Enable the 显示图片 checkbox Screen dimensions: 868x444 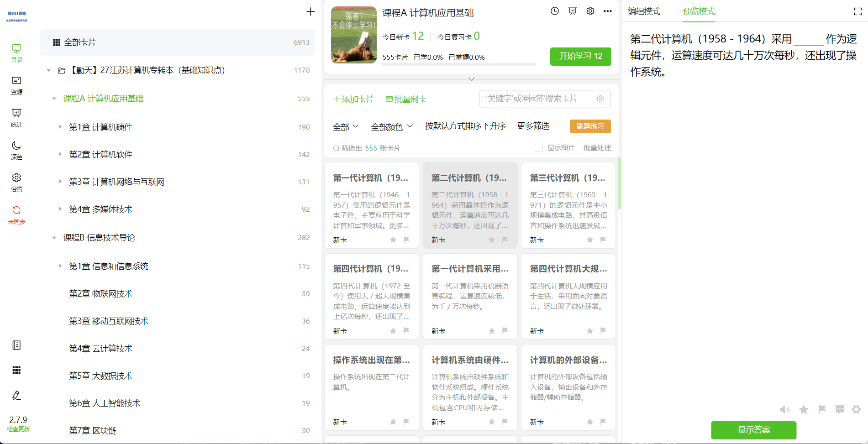click(x=539, y=148)
